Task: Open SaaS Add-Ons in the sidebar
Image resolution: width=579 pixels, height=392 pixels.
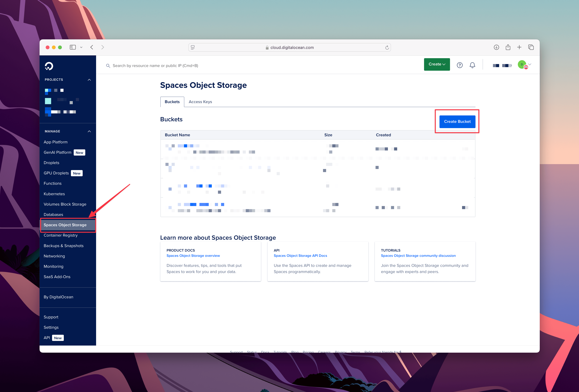Action: pos(57,277)
